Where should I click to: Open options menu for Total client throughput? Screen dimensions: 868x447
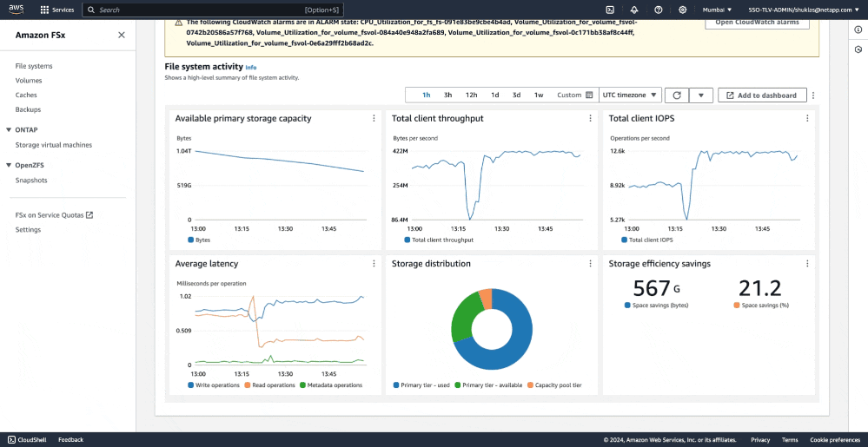pos(591,118)
